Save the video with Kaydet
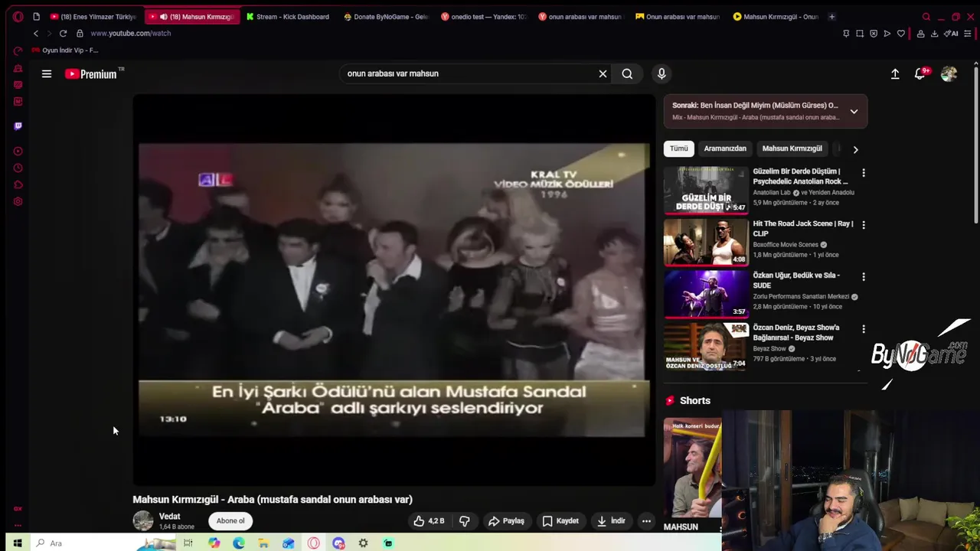The image size is (980, 551). tap(560, 520)
